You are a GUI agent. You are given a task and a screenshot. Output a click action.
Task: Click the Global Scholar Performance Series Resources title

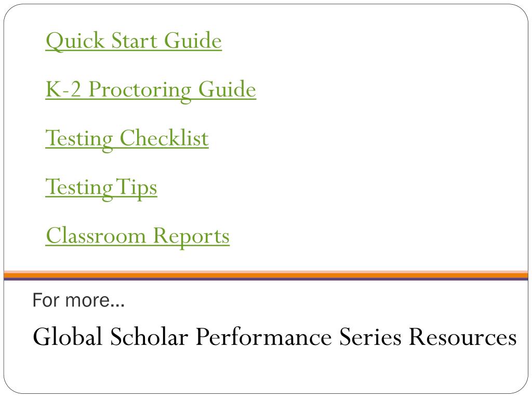[x=274, y=337]
